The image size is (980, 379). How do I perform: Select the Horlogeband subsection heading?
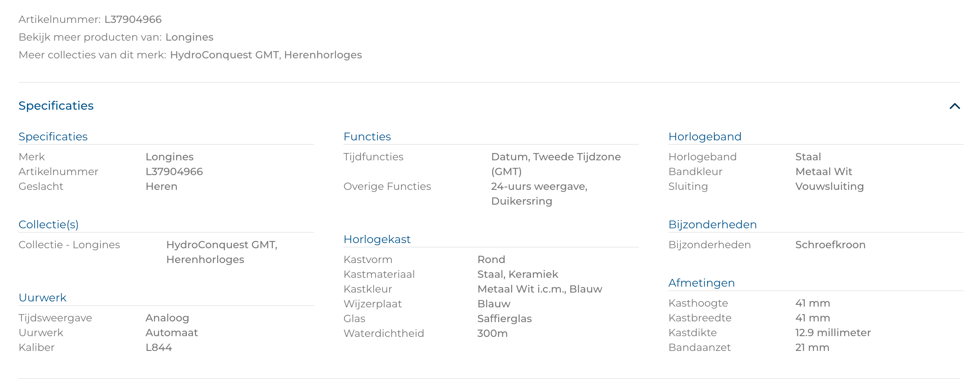[705, 137]
